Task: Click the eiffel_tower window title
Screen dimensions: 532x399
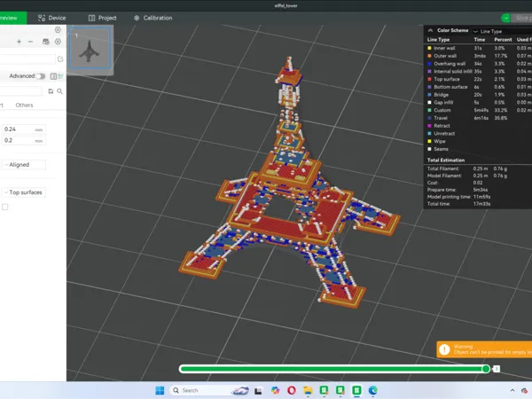Action: pos(286,6)
